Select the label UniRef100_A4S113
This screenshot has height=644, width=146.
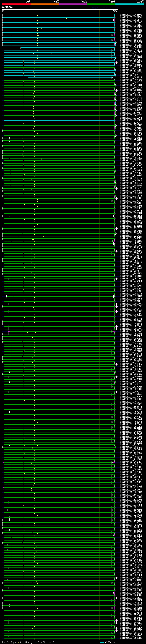(x=131, y=50)
